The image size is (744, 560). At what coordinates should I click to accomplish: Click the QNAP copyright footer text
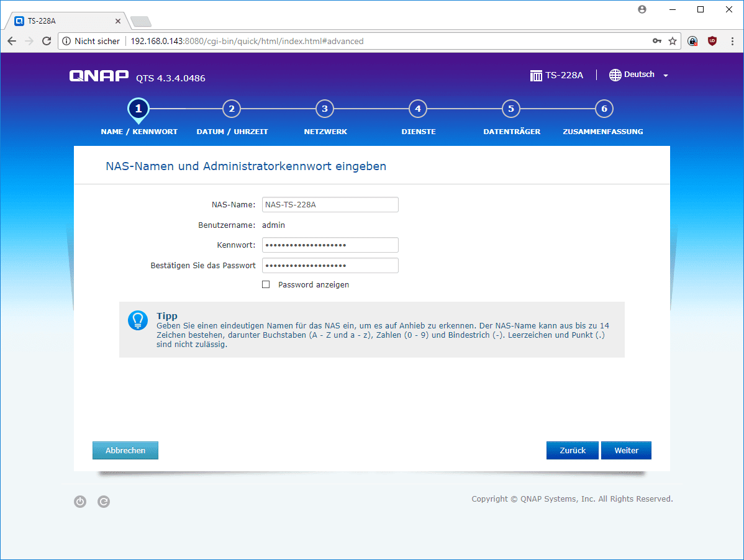(572, 499)
